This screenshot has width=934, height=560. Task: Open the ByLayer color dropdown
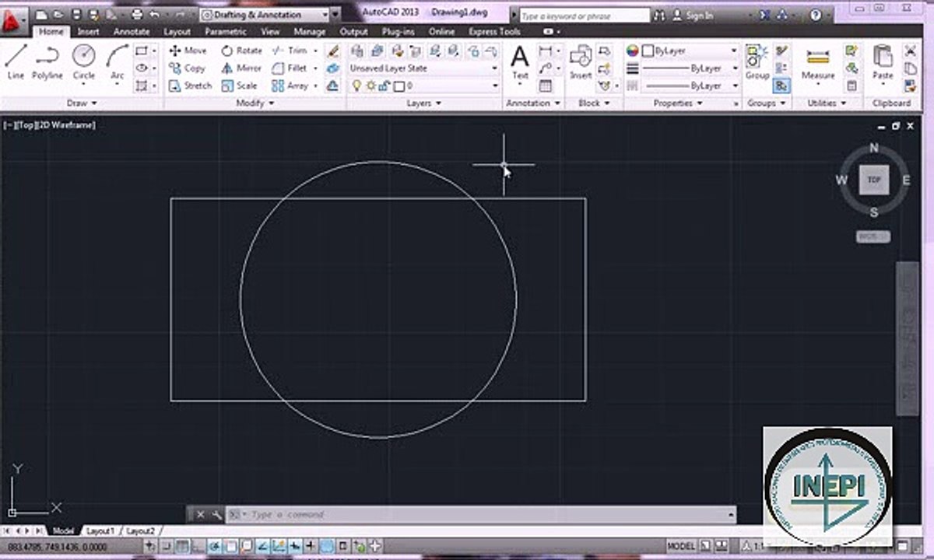(x=689, y=51)
